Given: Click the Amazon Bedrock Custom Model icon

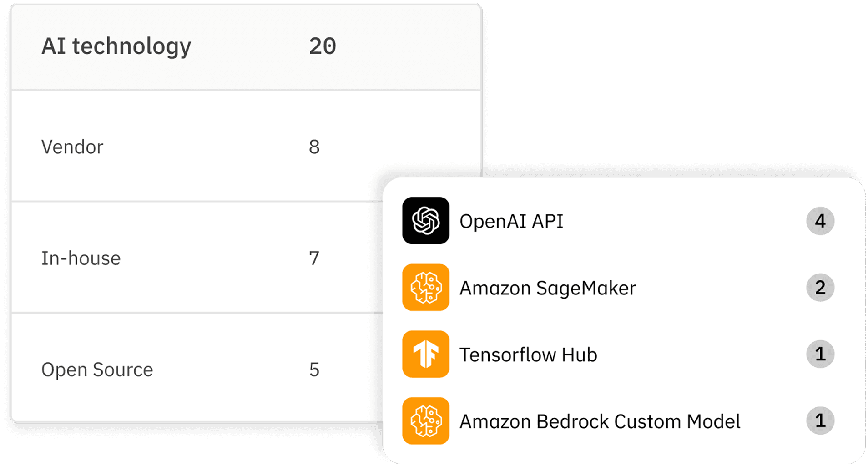Looking at the screenshot, I should [x=425, y=421].
